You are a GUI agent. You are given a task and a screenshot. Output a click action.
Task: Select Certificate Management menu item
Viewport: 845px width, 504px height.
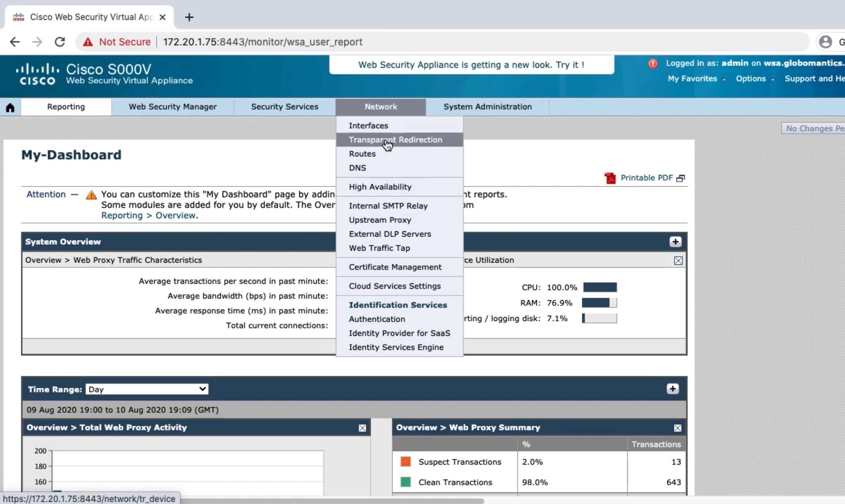click(x=399, y=267)
